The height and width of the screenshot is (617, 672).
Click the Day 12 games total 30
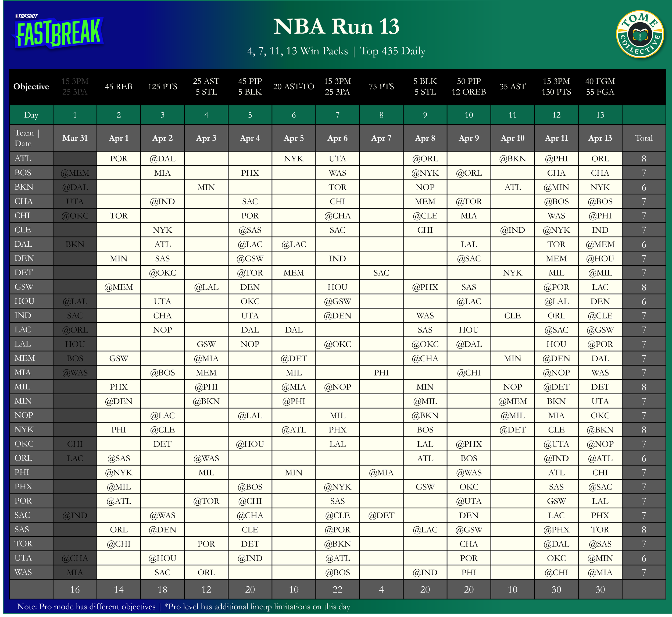tap(556, 590)
